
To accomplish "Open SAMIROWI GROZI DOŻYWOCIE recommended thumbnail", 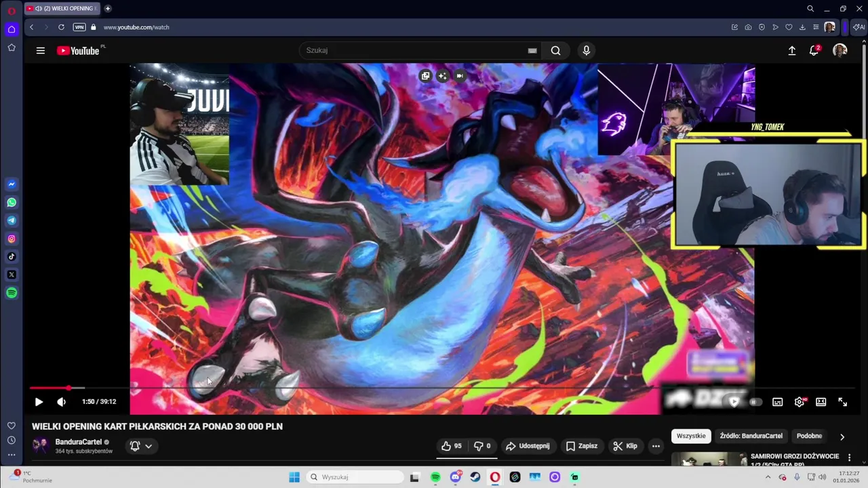I will 709,460.
